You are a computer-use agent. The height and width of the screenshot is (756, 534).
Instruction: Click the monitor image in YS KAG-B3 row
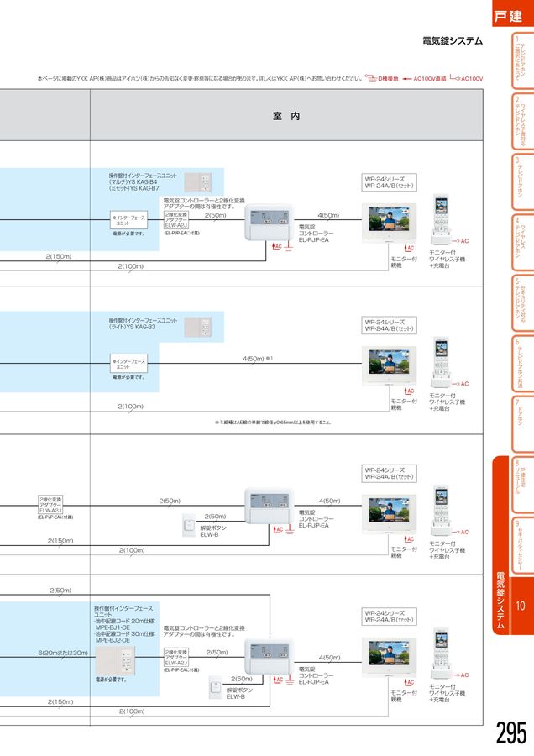[390, 365]
